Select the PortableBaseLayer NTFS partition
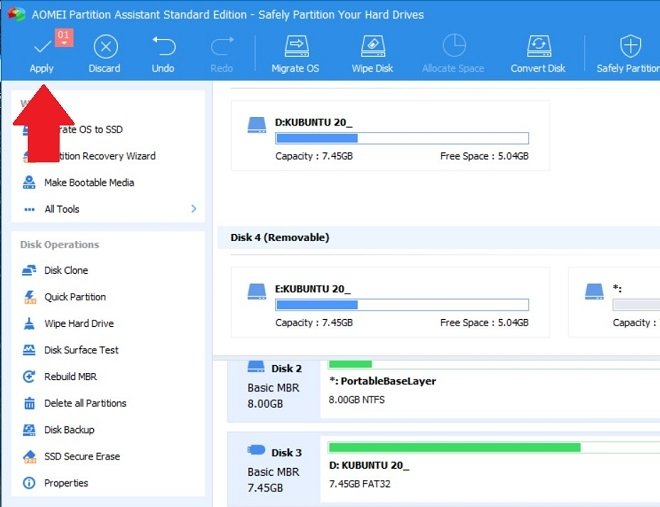 490,390
